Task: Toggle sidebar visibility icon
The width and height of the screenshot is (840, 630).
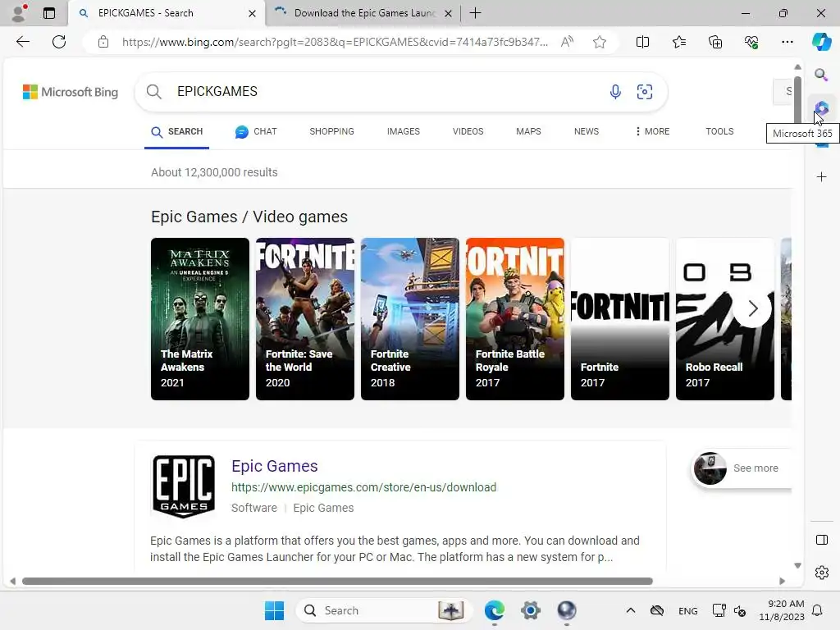Action: coord(821,540)
